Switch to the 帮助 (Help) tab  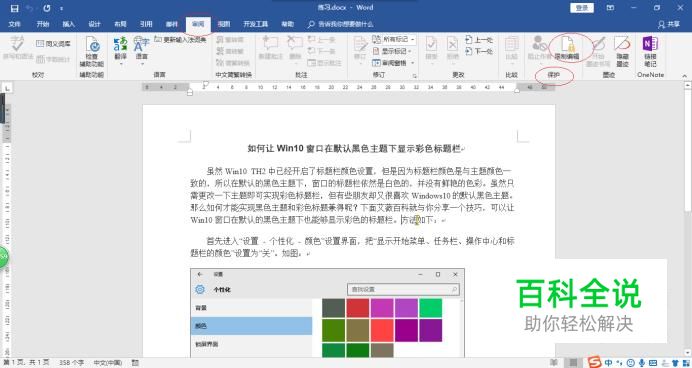(x=287, y=24)
